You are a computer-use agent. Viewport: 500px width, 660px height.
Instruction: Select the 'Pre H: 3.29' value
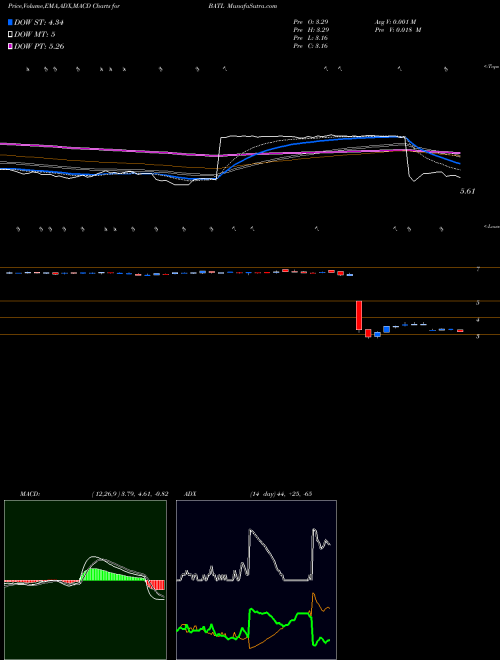[x=311, y=30]
